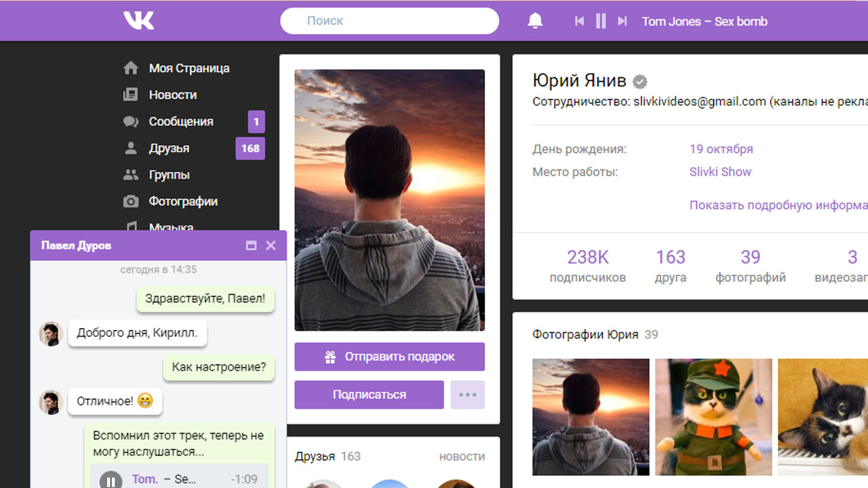Open the Моя Страница home icon
The width and height of the screenshot is (868, 488).
click(x=130, y=68)
